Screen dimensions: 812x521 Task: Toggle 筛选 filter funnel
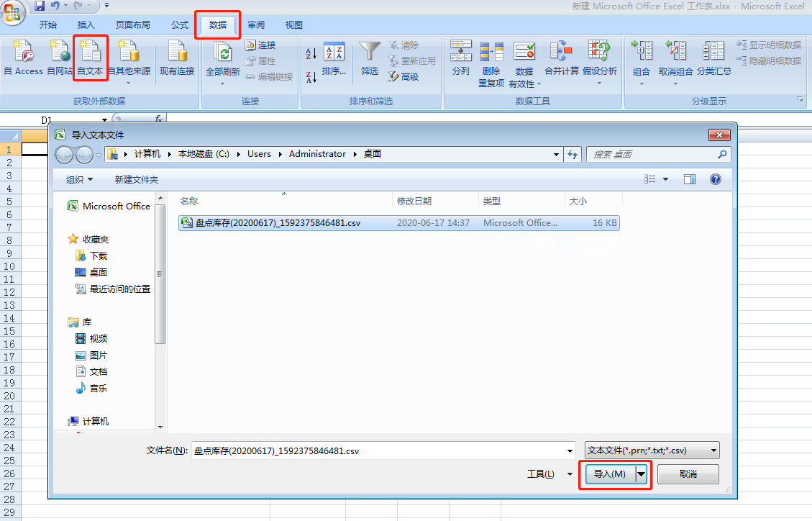pyautogui.click(x=369, y=58)
